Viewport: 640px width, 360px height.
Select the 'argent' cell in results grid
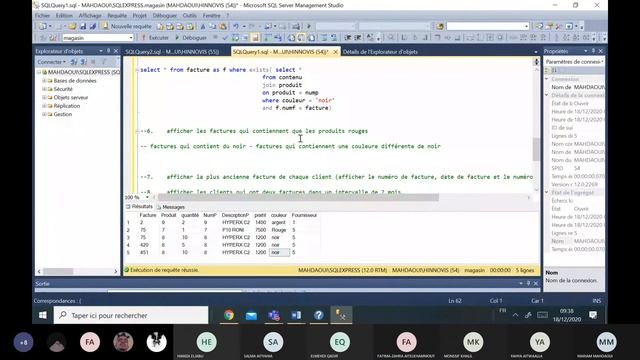[x=279, y=223]
